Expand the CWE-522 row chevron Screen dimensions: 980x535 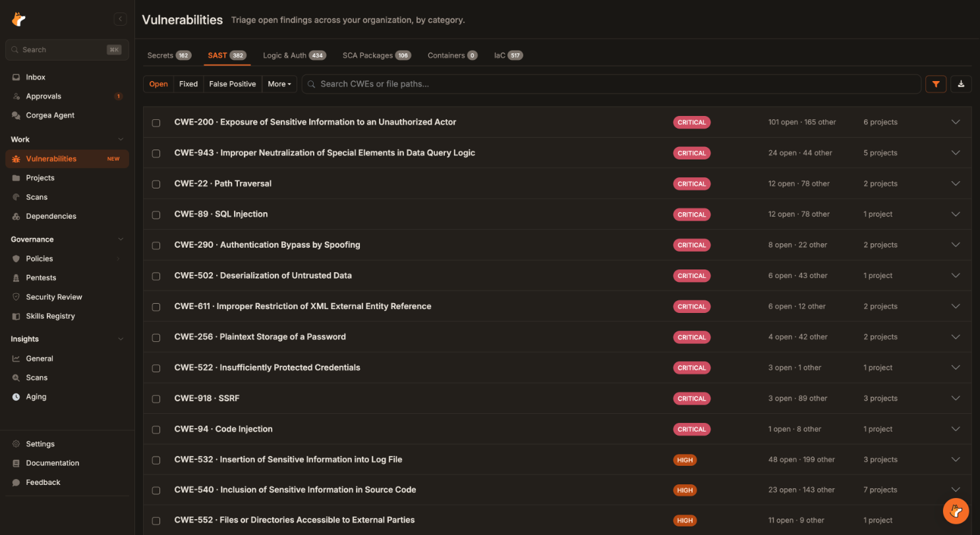pos(956,368)
